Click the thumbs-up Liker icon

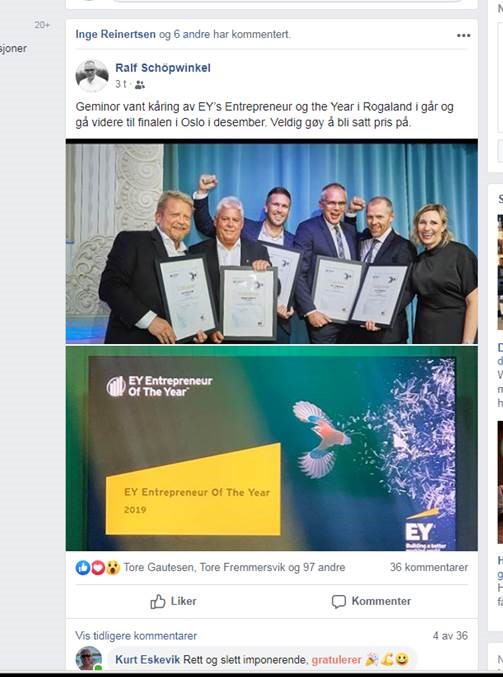(158, 601)
